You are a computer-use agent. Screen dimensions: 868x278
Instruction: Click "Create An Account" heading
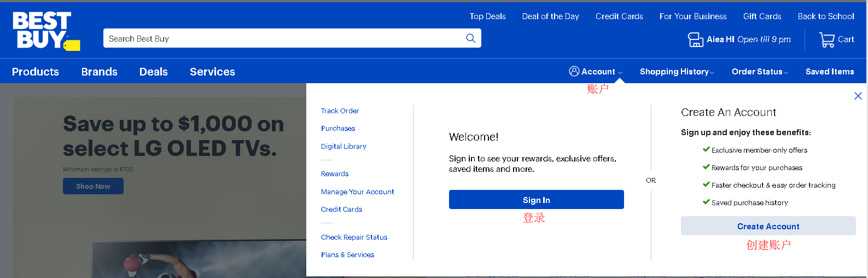(x=729, y=112)
